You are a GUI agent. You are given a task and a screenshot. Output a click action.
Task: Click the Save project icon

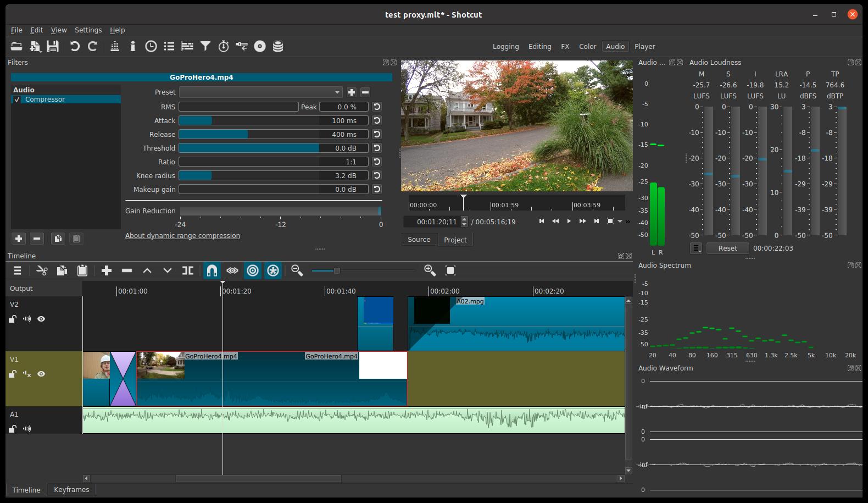pyautogui.click(x=53, y=47)
